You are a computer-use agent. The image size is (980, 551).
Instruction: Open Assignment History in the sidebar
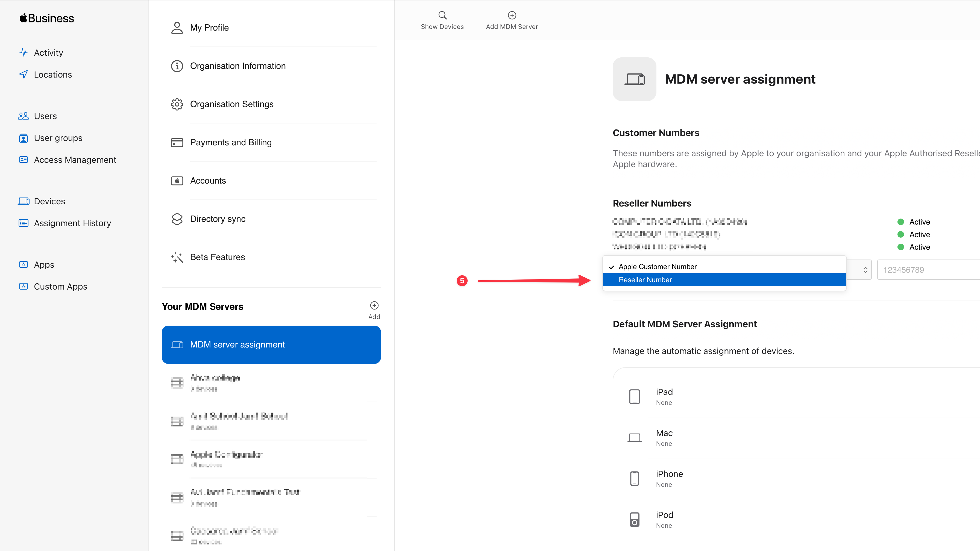click(72, 223)
